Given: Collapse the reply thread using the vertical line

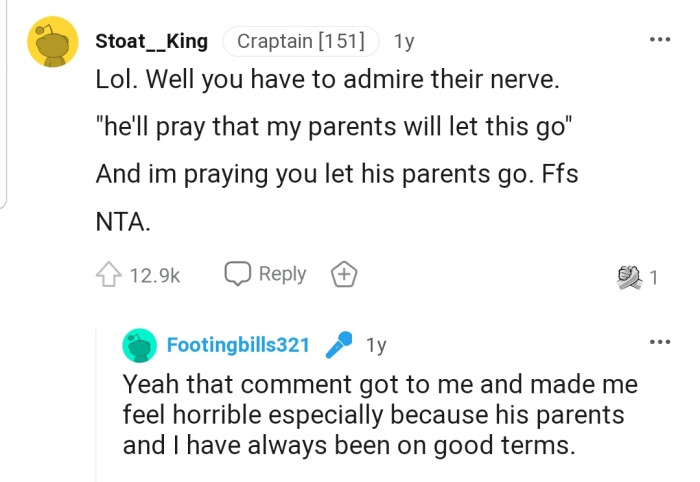Looking at the screenshot, I should [x=97, y=400].
